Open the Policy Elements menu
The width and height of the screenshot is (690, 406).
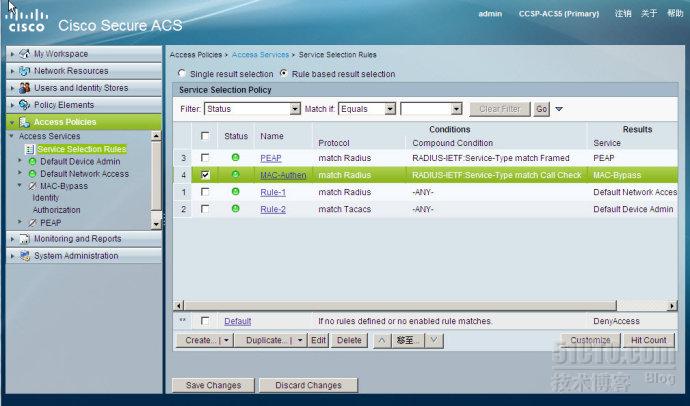click(84, 105)
